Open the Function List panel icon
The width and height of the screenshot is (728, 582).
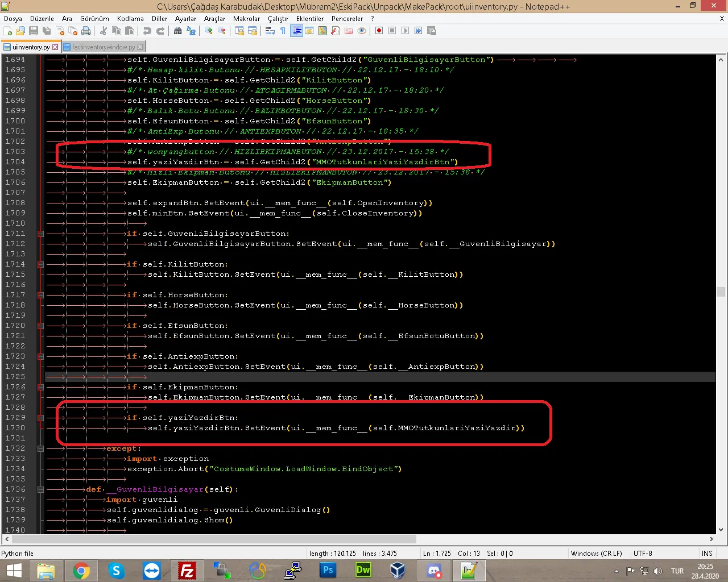(336, 31)
